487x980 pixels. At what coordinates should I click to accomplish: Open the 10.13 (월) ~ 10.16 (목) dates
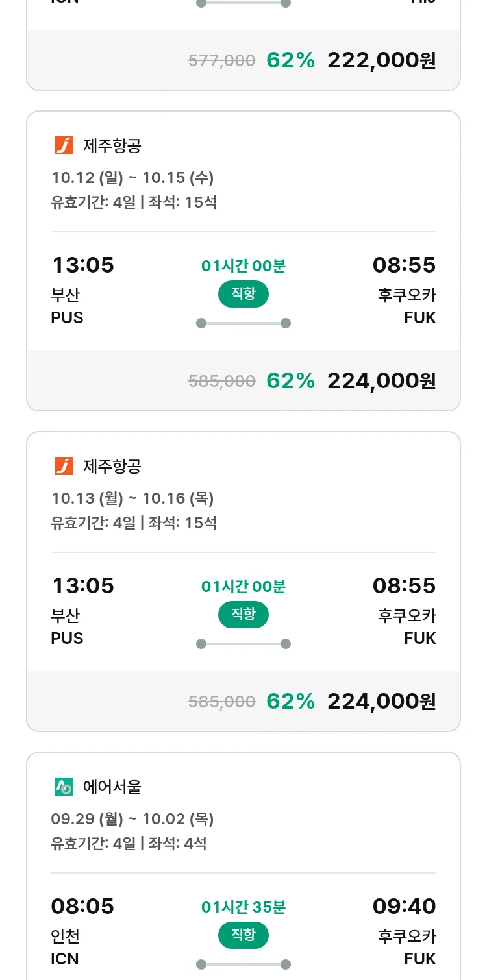tap(132, 498)
